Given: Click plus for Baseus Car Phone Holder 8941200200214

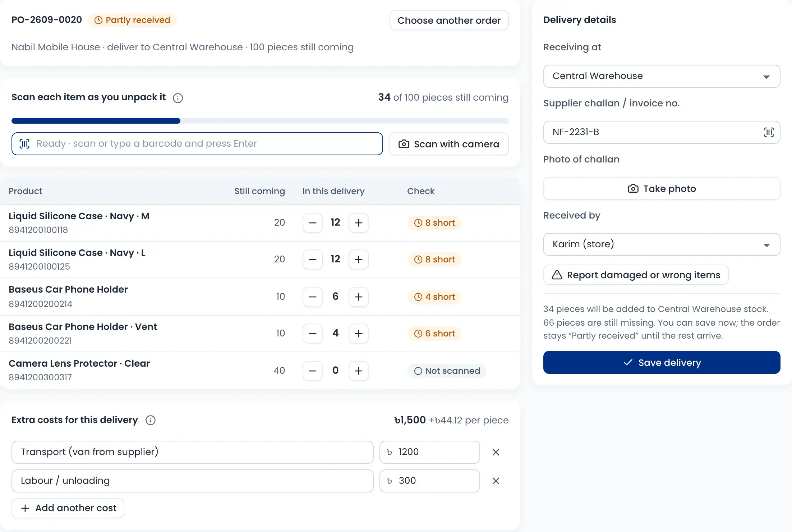Looking at the screenshot, I should tap(359, 297).
